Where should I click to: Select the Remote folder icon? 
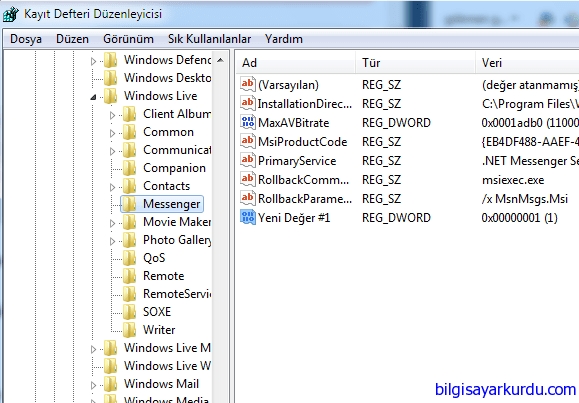click(x=130, y=276)
